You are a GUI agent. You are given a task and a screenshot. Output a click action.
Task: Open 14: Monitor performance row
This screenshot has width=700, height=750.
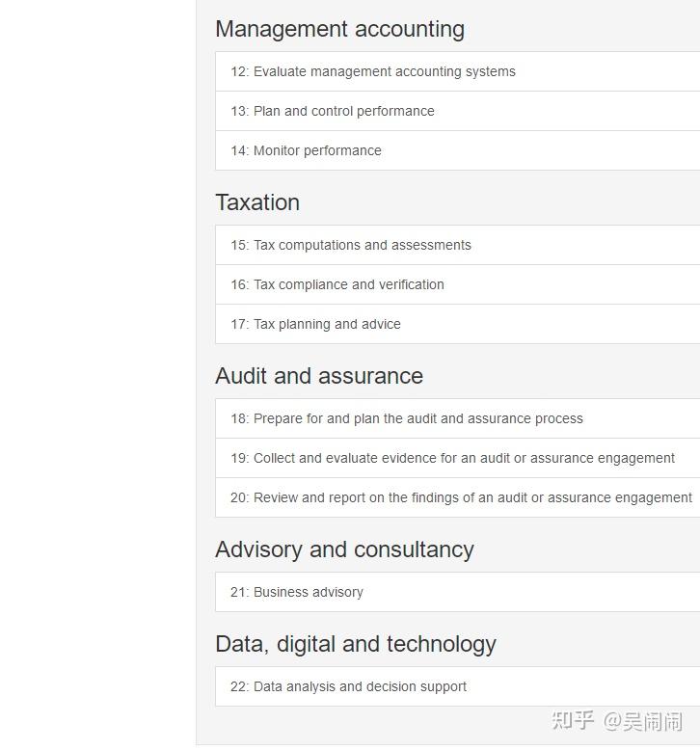(307, 150)
